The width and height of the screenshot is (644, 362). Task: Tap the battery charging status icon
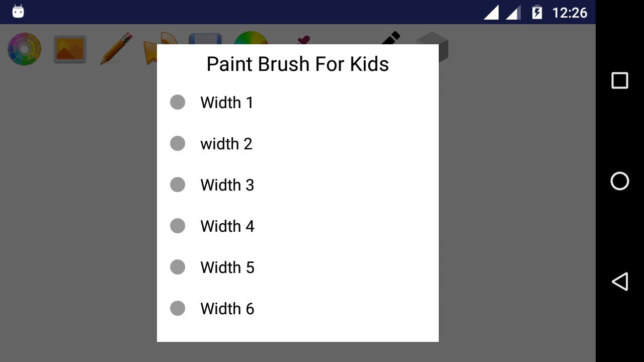tap(537, 12)
